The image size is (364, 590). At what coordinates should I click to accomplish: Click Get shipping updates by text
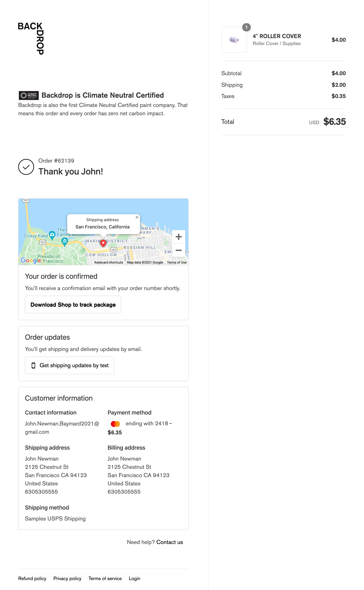click(x=69, y=365)
